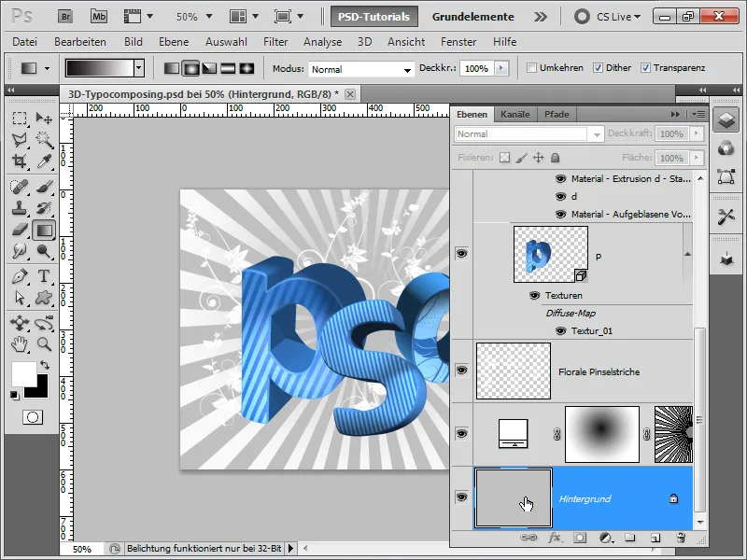Image resolution: width=747 pixels, height=560 pixels.
Task: Select the Clone Stamp tool
Action: pyautogui.click(x=19, y=208)
